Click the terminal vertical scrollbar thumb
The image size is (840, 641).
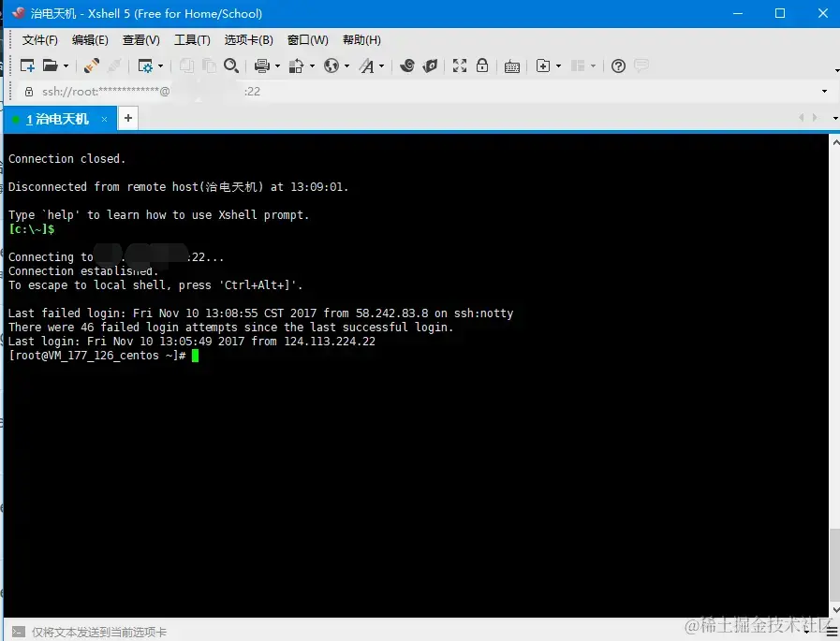(835, 565)
